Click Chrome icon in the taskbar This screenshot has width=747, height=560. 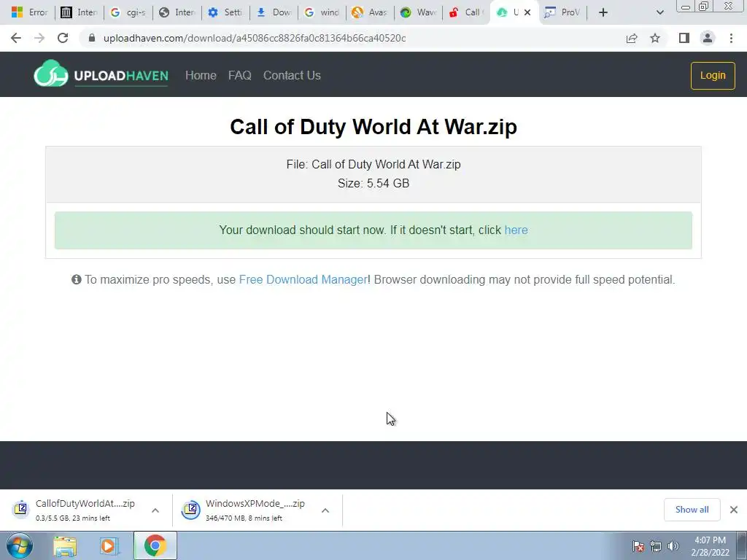[155, 545]
